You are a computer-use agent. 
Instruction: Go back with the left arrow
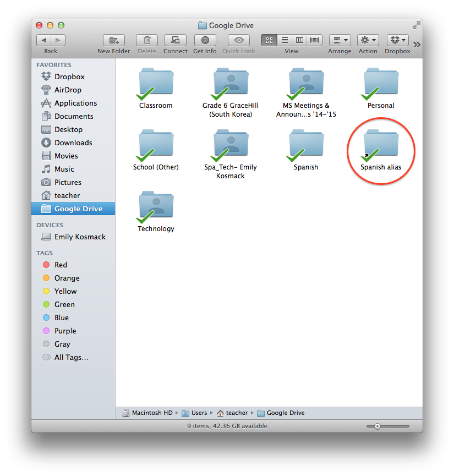click(x=43, y=40)
